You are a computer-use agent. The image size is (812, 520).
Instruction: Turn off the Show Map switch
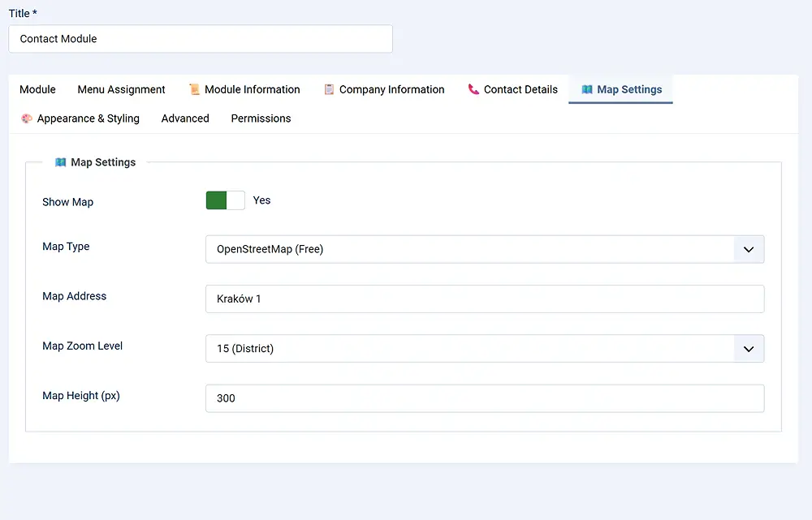tap(225, 200)
